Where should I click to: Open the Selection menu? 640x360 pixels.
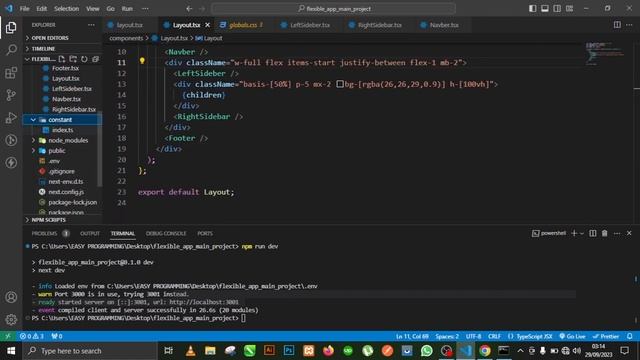66,9
